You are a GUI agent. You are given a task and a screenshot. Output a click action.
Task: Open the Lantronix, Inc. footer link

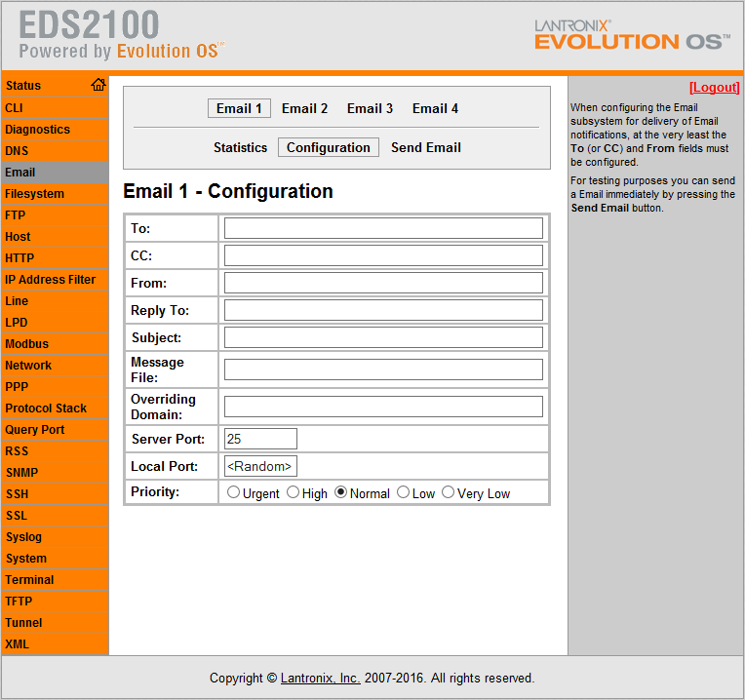[x=320, y=679]
